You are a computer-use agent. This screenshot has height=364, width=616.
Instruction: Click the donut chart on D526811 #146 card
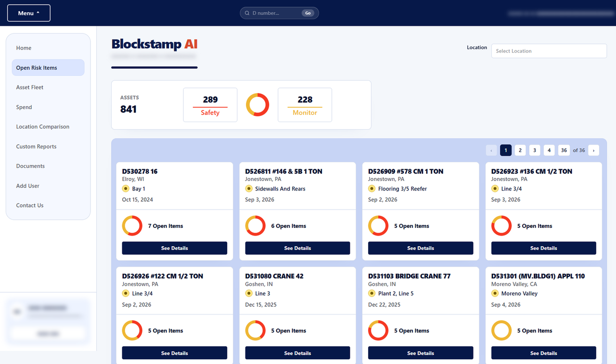[255, 226]
